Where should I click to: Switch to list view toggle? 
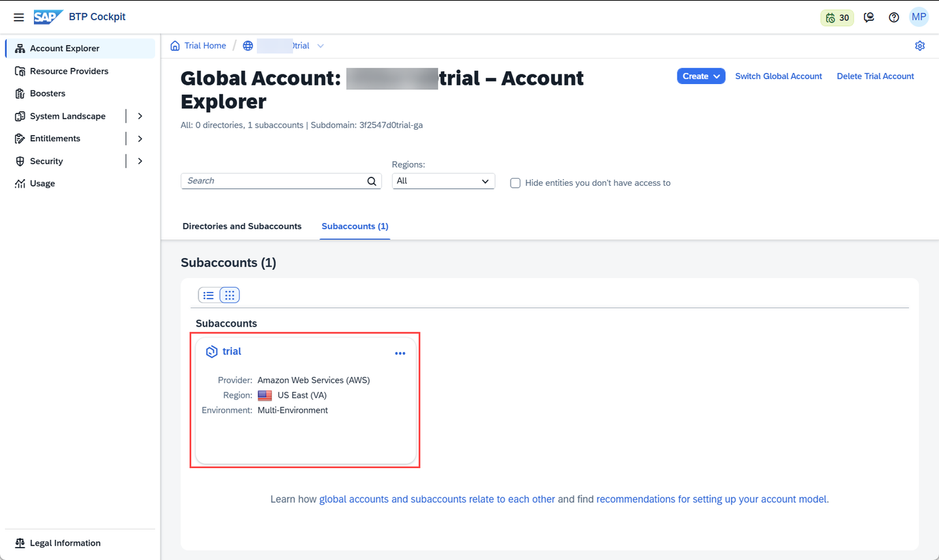pyautogui.click(x=209, y=295)
